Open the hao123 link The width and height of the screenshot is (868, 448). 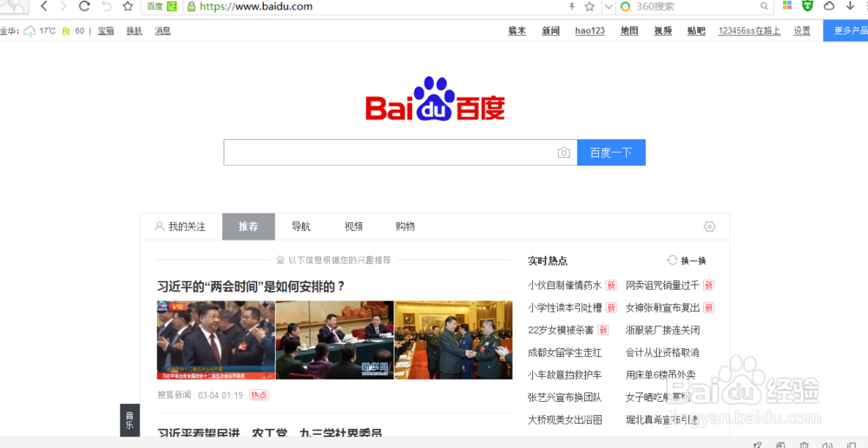point(589,31)
